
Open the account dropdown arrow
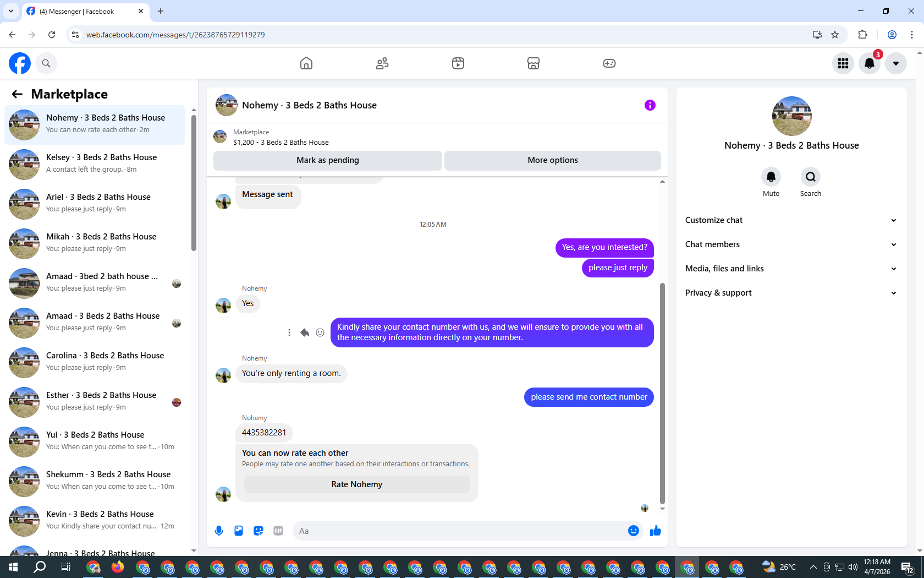[x=896, y=63]
